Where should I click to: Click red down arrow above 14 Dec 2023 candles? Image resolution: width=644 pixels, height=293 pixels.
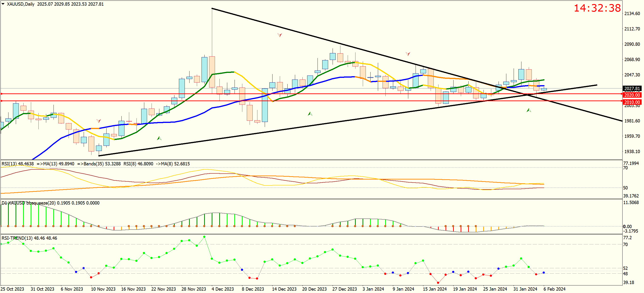[280, 35]
